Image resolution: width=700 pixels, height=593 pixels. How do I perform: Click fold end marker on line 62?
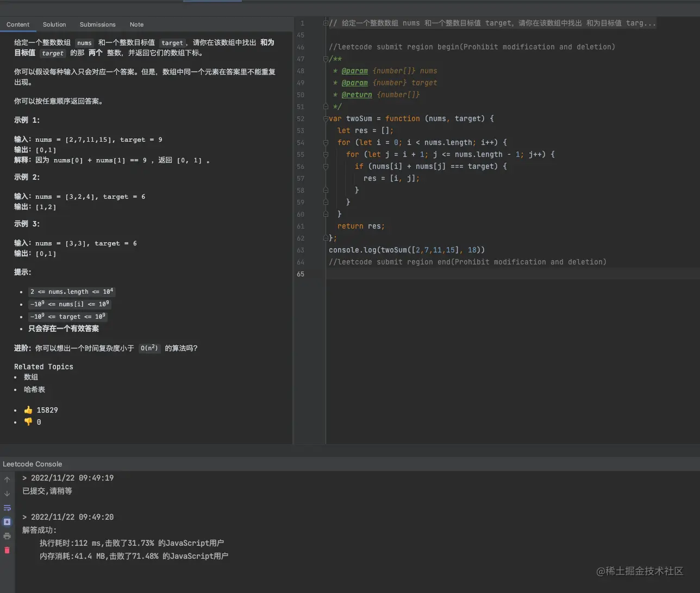point(326,238)
